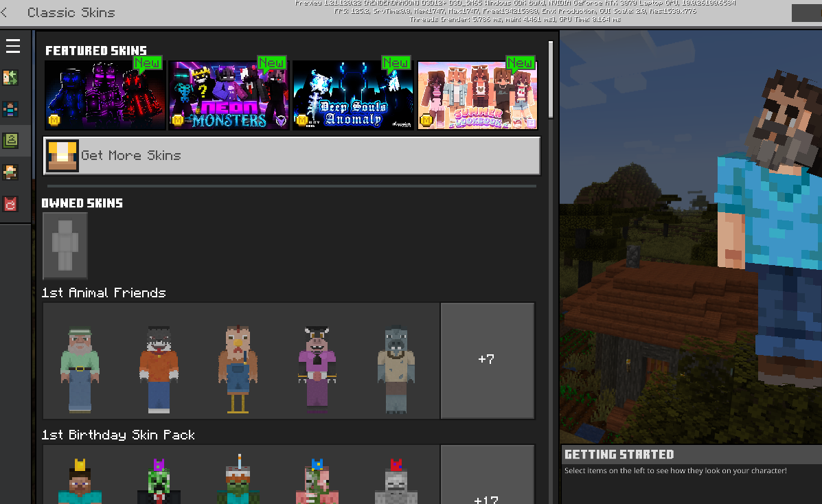
Task: Click the dark box at top right
Action: (807, 13)
